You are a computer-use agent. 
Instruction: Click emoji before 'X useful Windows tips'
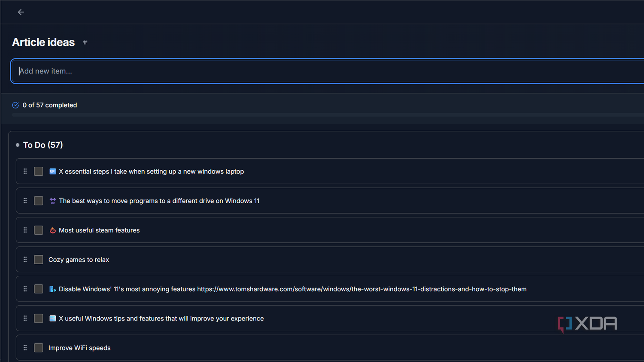pyautogui.click(x=52, y=318)
